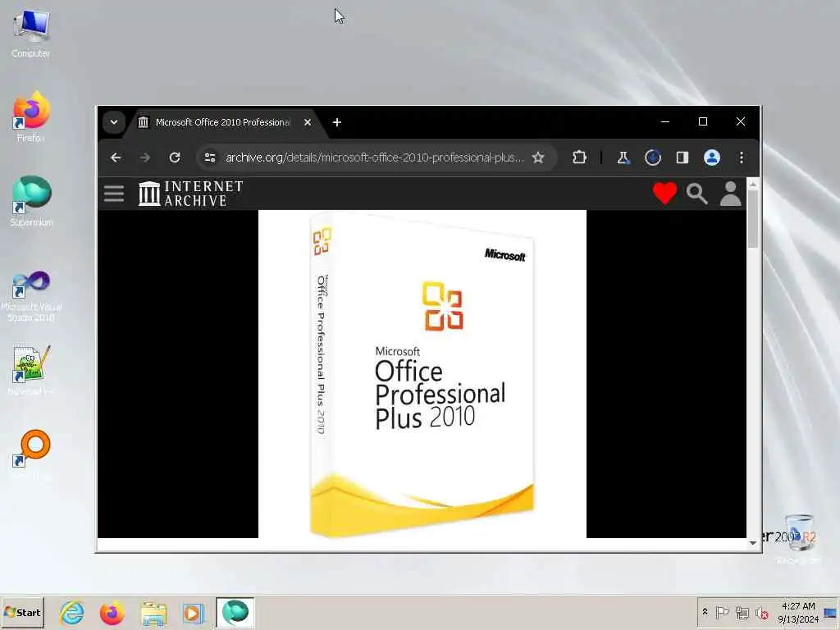Select the Firefox desktop shortcut
The width and height of the screenshot is (840, 630).
tap(31, 117)
